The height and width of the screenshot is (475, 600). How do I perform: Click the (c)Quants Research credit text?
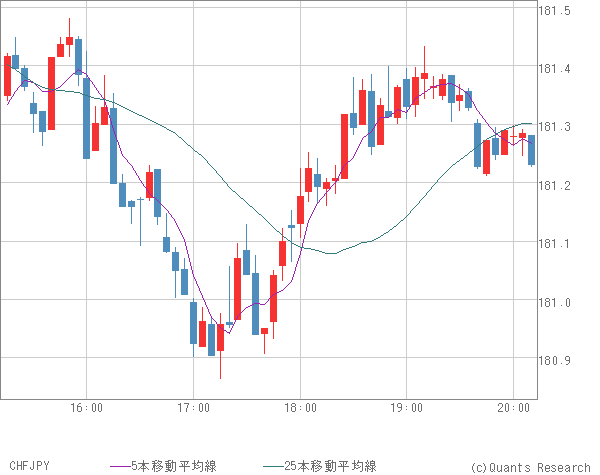(x=530, y=467)
